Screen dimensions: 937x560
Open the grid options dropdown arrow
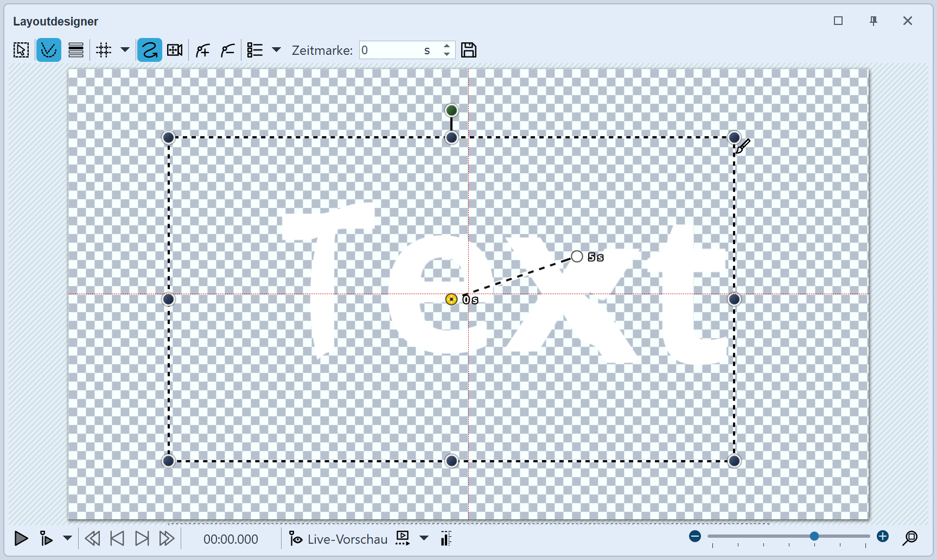[125, 50]
